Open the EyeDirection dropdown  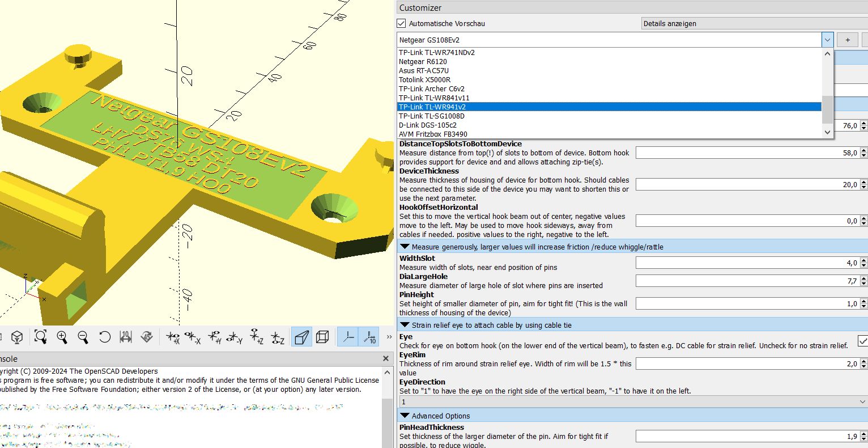(x=632, y=401)
